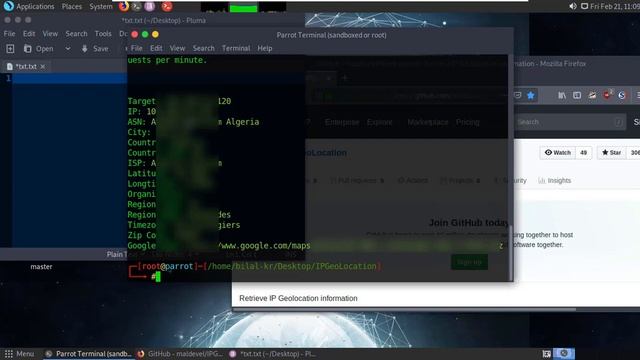Click the terminal prompt cursor
Viewport: 640px width, 360px height.
[x=158, y=277]
